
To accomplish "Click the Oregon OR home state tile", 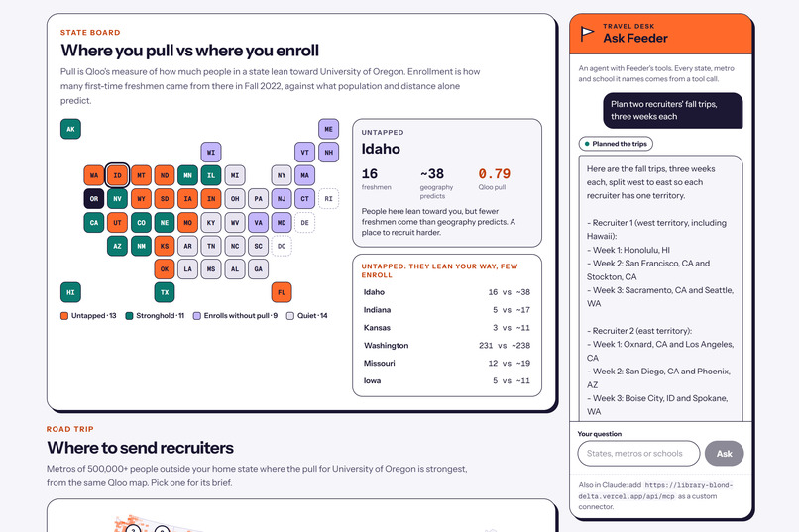I will click(94, 198).
